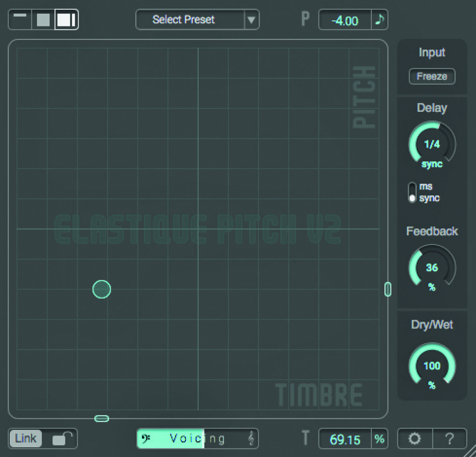Toggle the timbre percent unit button

pyautogui.click(x=380, y=439)
